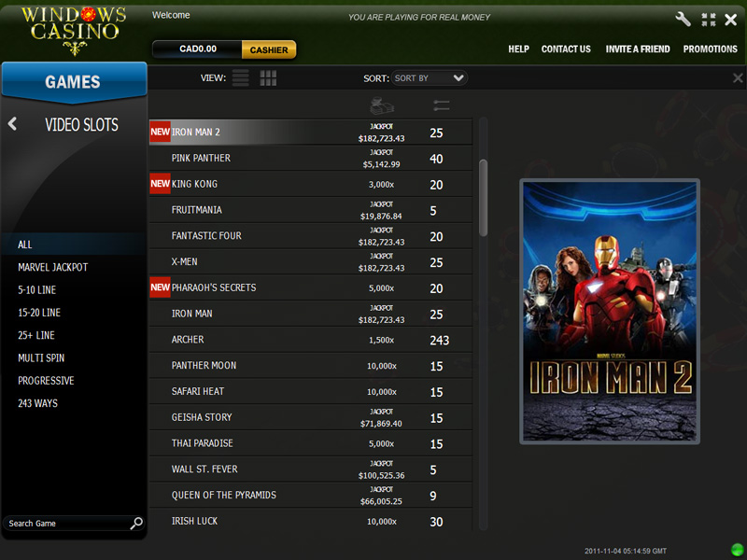Select the Fruitmania game

311,210
